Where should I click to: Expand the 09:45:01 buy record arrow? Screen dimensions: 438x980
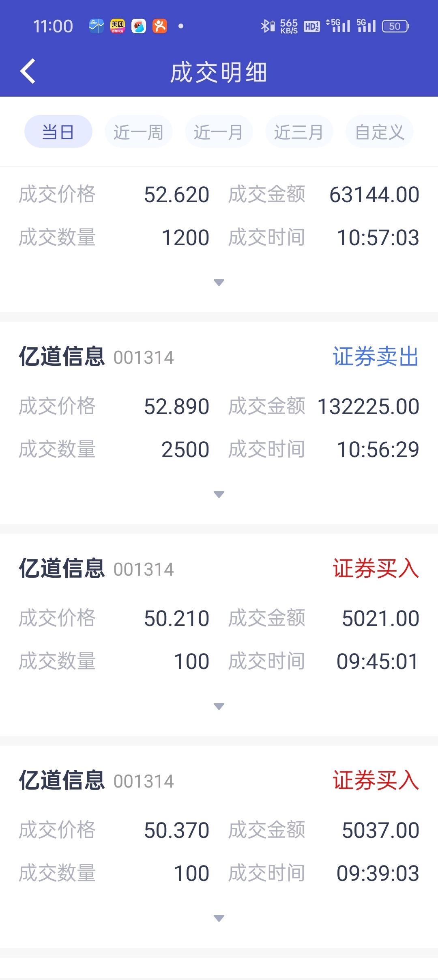click(219, 706)
